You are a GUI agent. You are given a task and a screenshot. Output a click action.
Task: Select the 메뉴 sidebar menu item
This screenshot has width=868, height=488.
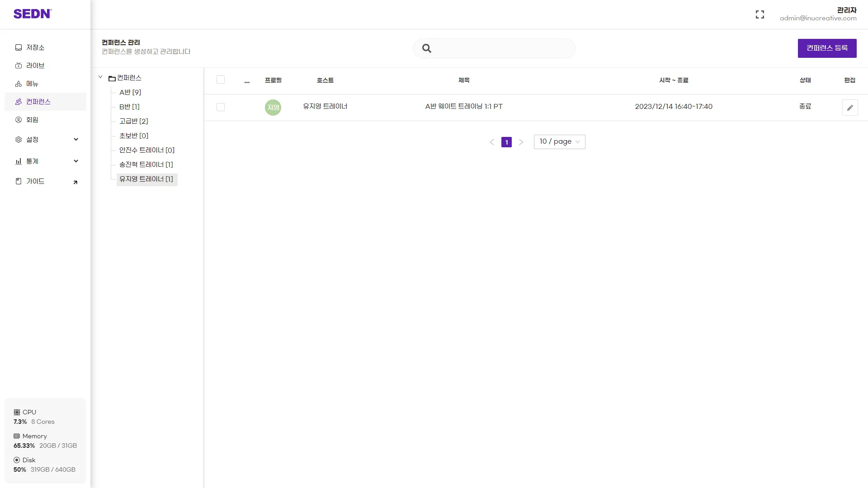[x=32, y=84]
